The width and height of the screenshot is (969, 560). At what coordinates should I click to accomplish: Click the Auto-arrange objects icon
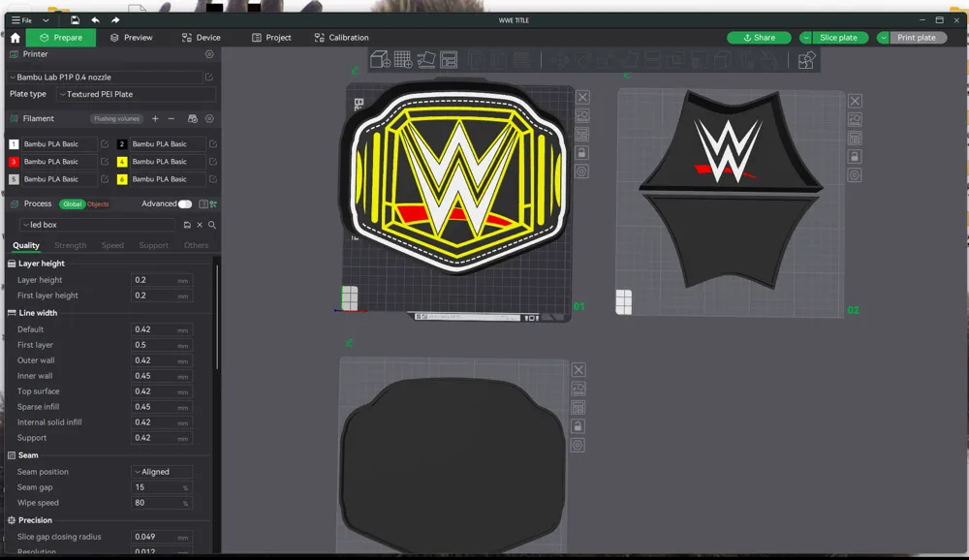pyautogui.click(x=426, y=59)
